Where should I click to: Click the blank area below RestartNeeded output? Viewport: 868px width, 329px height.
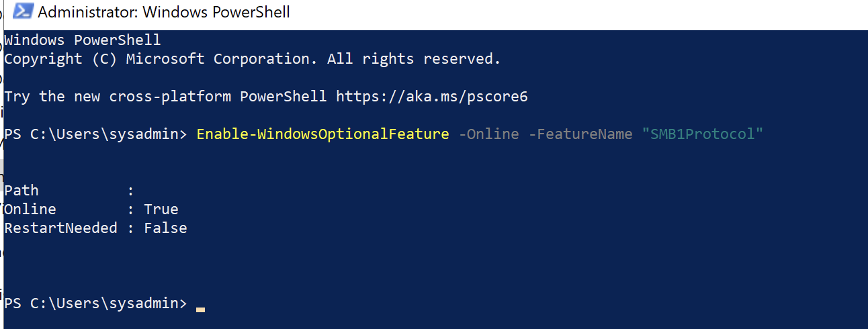point(434,266)
